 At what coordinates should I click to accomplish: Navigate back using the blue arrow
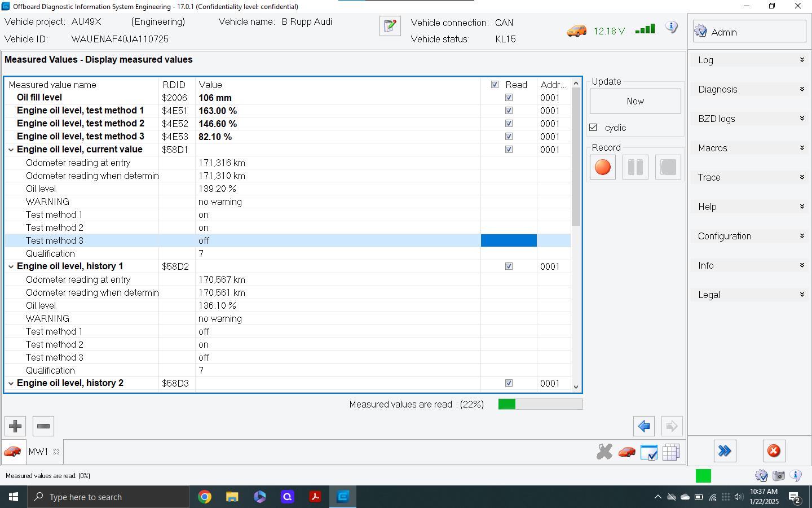coord(644,426)
